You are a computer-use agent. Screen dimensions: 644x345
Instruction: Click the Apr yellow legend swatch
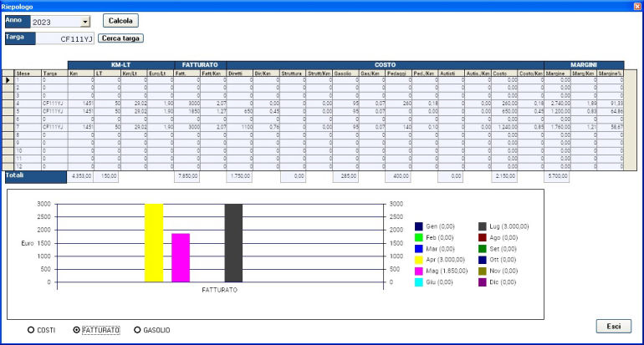pos(418,260)
